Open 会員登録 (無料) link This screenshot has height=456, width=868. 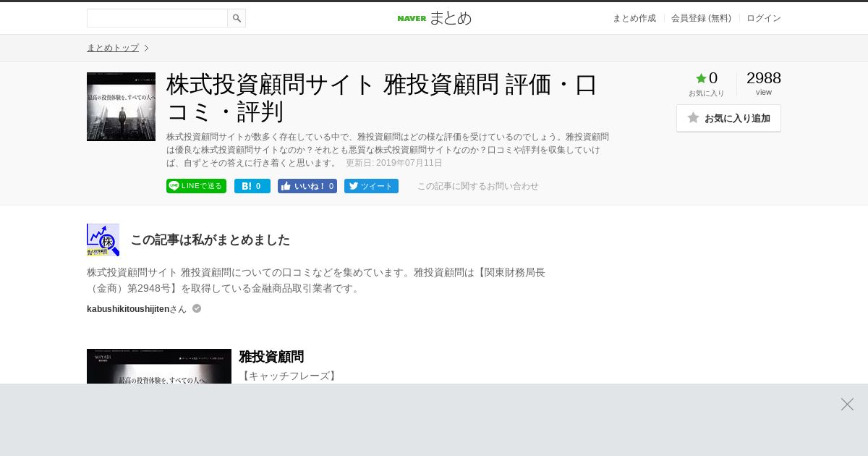point(701,18)
